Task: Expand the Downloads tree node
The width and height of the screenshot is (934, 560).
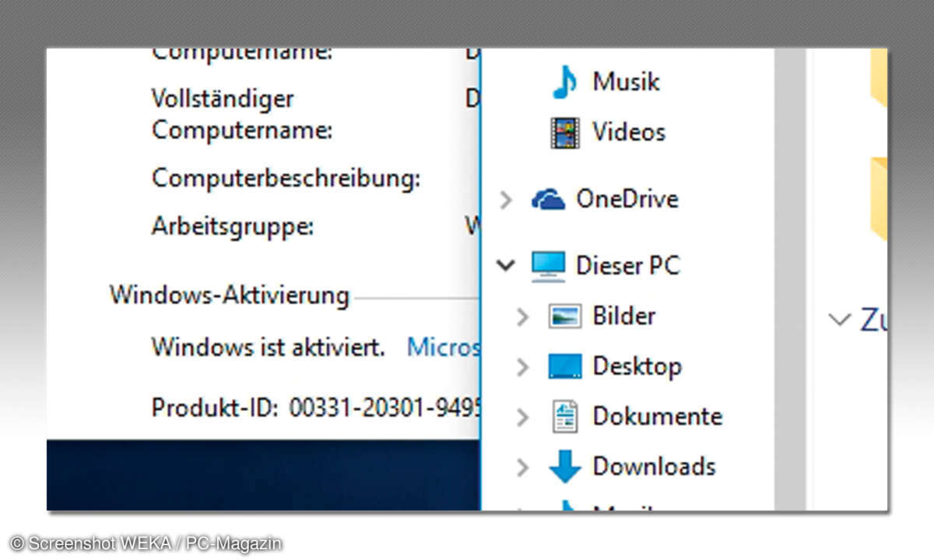Action: [x=523, y=467]
